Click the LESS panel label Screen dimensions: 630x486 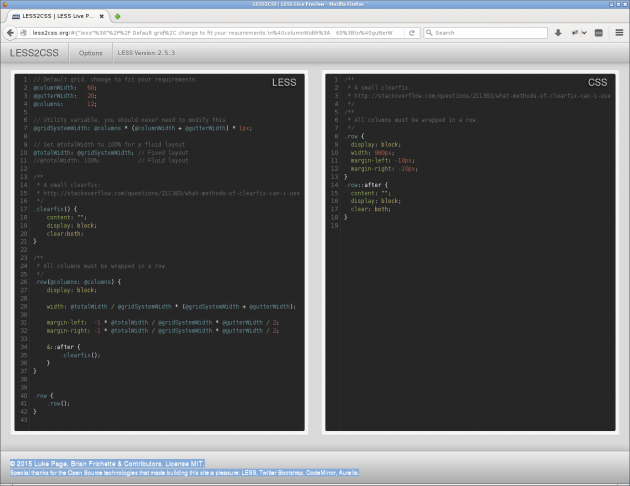tap(284, 82)
